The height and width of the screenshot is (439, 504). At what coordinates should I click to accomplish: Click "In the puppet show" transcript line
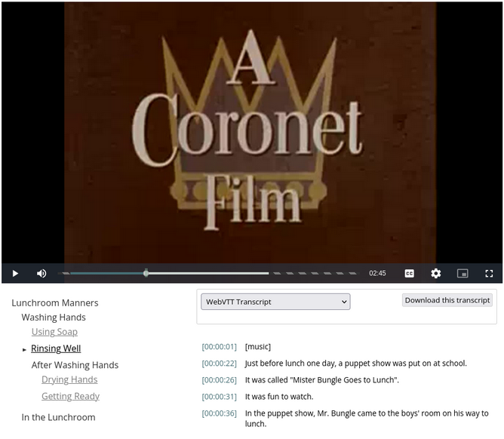[x=367, y=419]
